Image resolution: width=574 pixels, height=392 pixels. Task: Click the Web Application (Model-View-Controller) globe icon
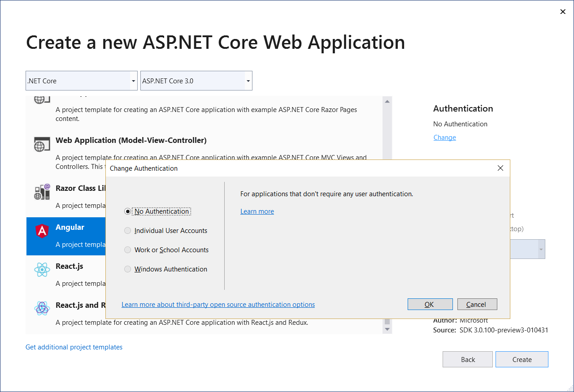pyautogui.click(x=42, y=144)
